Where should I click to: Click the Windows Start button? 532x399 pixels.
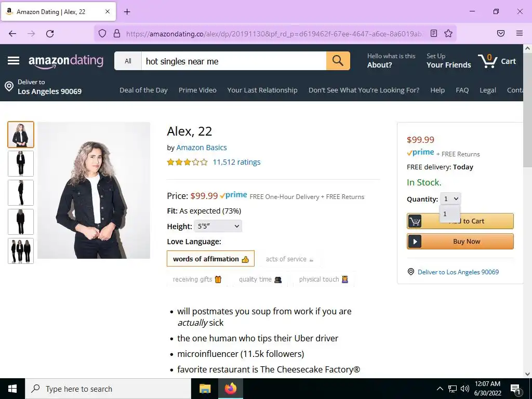tap(12, 389)
